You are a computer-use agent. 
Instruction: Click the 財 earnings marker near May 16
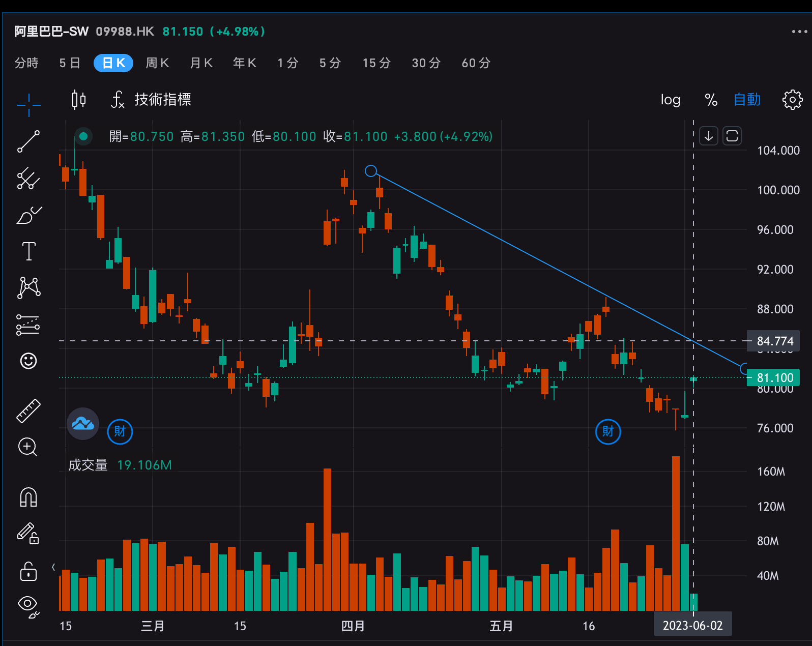point(608,431)
